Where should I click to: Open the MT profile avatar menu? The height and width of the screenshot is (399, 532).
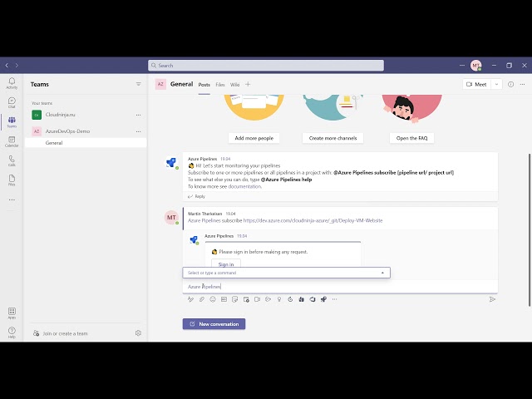point(475,65)
